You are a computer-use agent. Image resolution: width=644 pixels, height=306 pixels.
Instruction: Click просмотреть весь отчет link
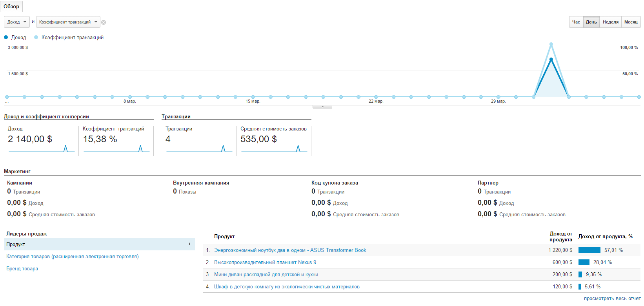(612, 299)
